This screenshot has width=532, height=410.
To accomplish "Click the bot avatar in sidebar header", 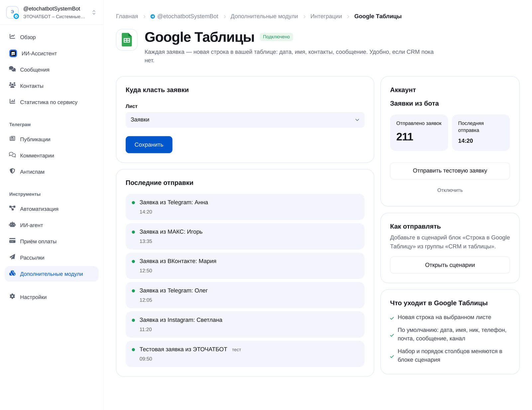I will 13,12.
